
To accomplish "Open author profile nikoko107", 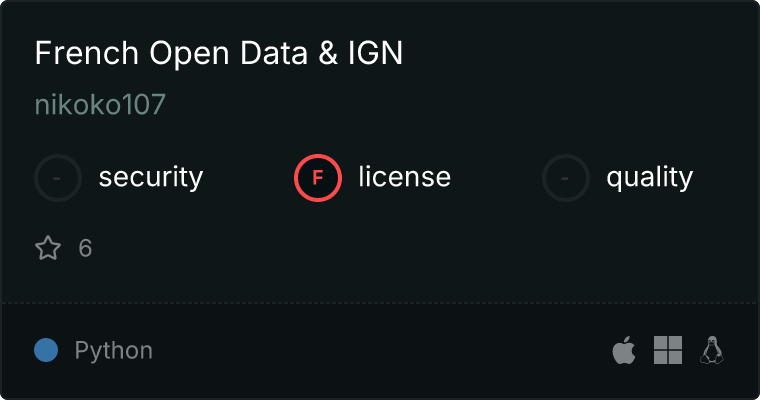I will 100,106.
